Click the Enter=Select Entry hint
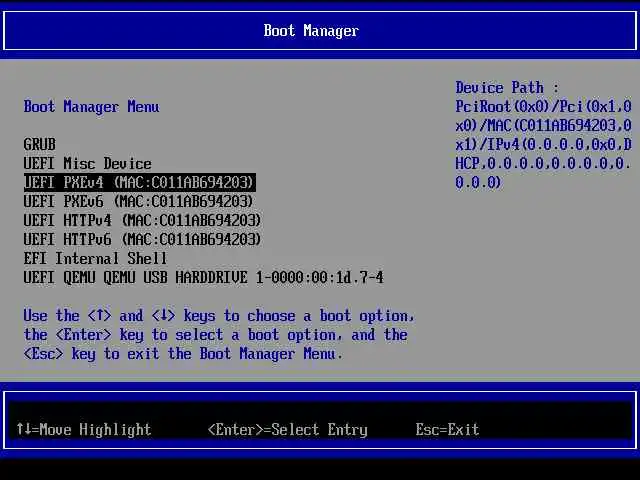This screenshot has height=480, width=640. (x=288, y=429)
